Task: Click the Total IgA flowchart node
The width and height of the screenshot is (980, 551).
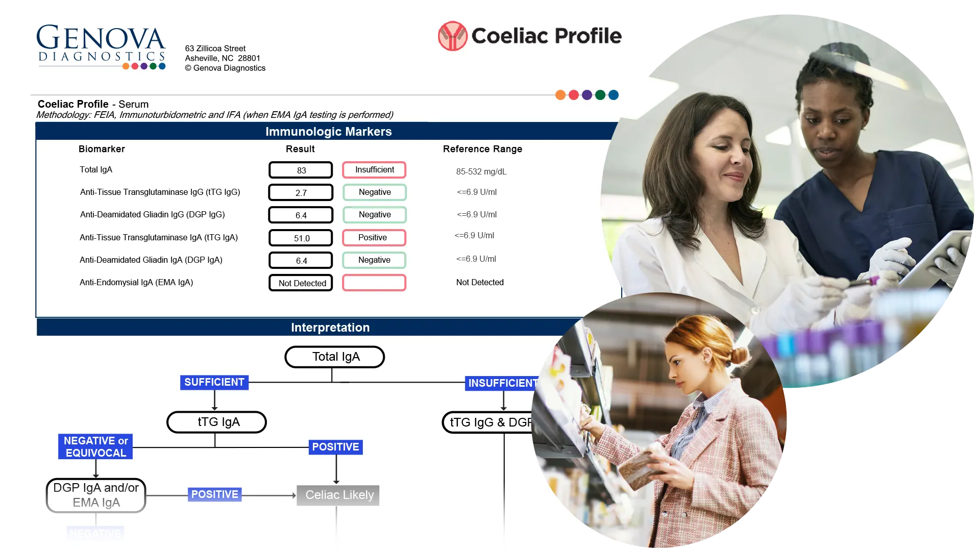Action: (x=335, y=357)
